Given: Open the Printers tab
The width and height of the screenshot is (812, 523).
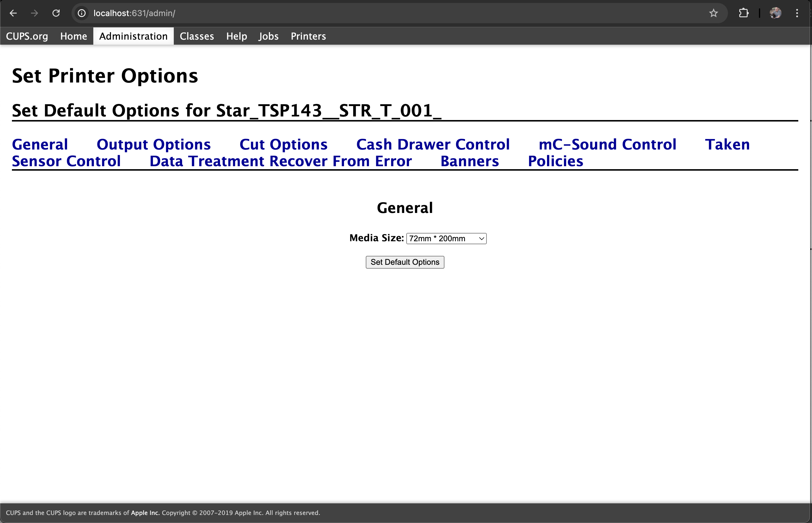Looking at the screenshot, I should [308, 36].
